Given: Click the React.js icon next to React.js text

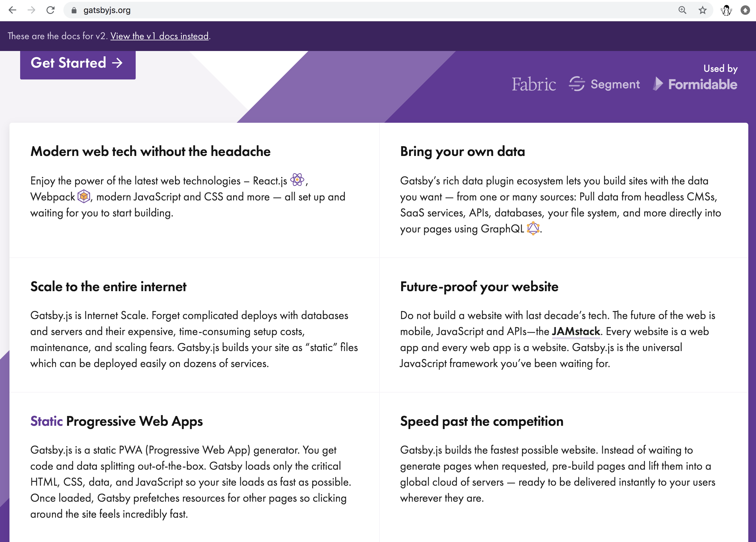Looking at the screenshot, I should (x=298, y=180).
